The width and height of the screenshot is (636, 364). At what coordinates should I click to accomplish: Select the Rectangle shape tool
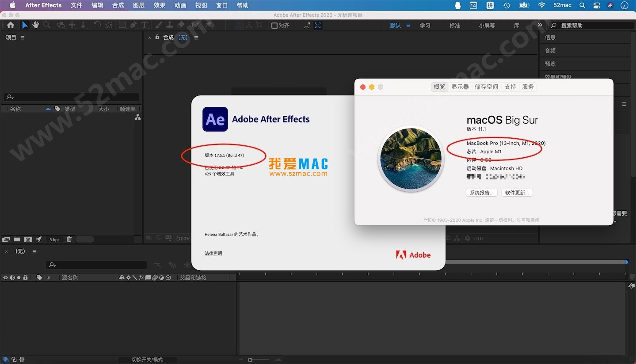(122, 25)
